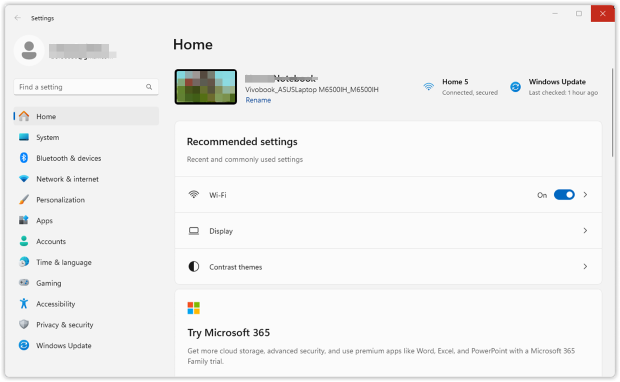Expand the Wi-Fi row chevron

pyautogui.click(x=585, y=195)
